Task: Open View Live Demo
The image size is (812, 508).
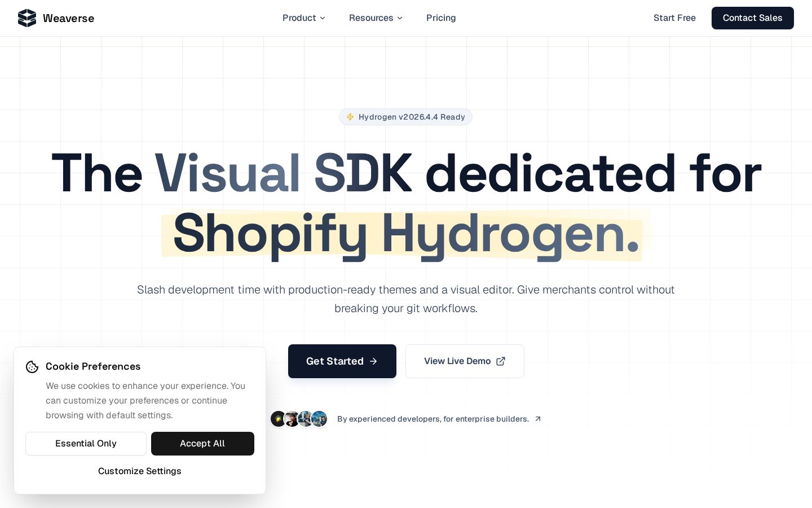Action: [465, 361]
